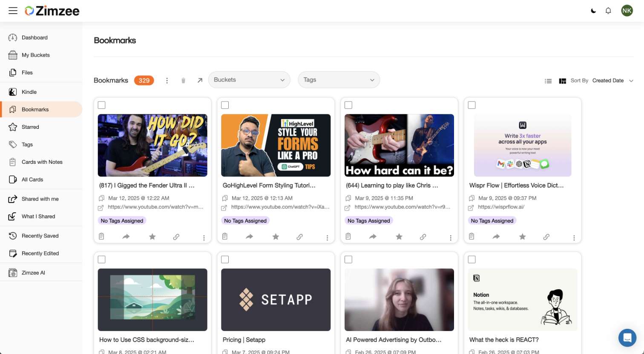The width and height of the screenshot is (644, 354).
Task: Open What I Shared
Action: (x=41, y=216)
